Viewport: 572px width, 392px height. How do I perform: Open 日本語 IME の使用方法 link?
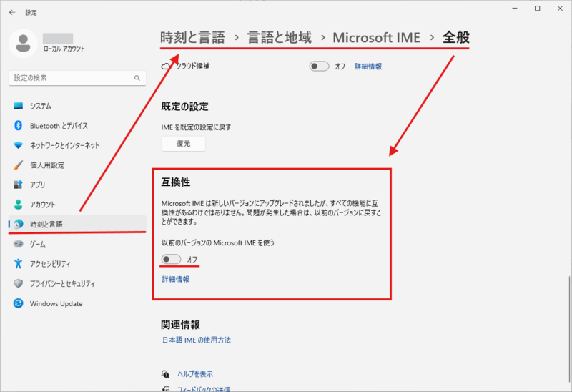pos(196,340)
